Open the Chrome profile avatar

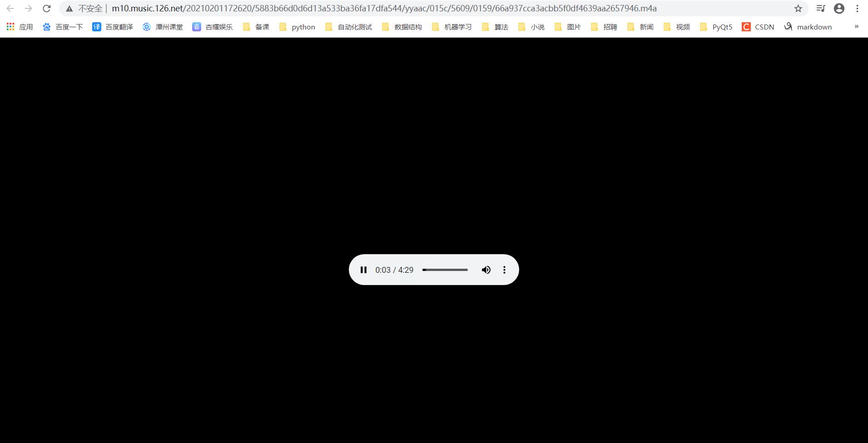point(839,8)
